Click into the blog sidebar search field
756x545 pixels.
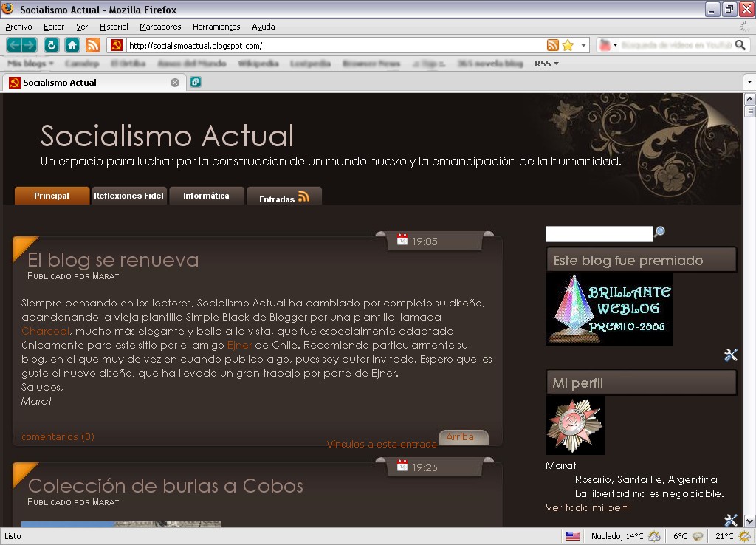599,234
